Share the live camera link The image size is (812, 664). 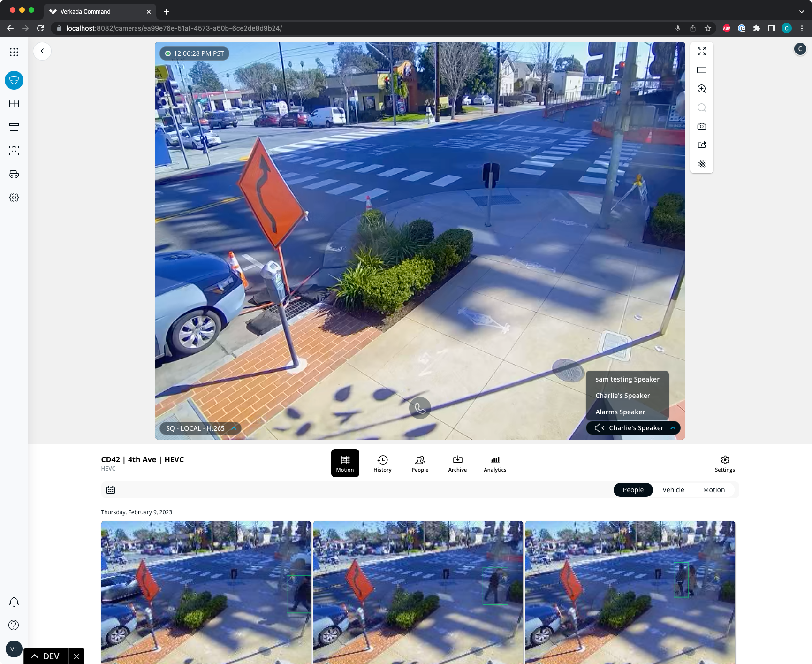point(702,145)
